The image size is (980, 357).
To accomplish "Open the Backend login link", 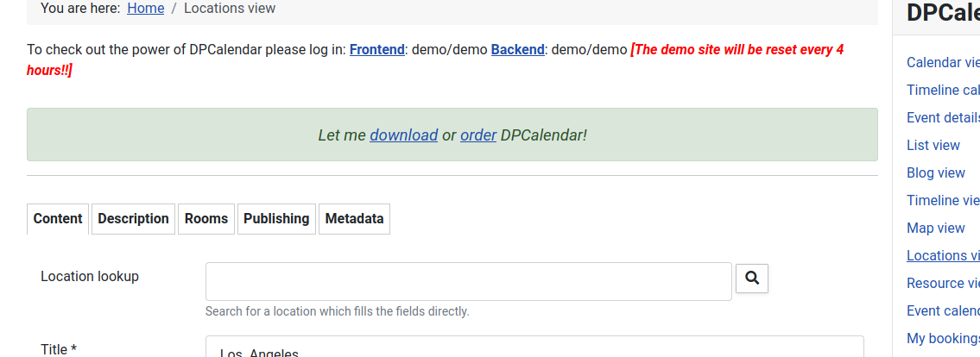I will coord(517,50).
